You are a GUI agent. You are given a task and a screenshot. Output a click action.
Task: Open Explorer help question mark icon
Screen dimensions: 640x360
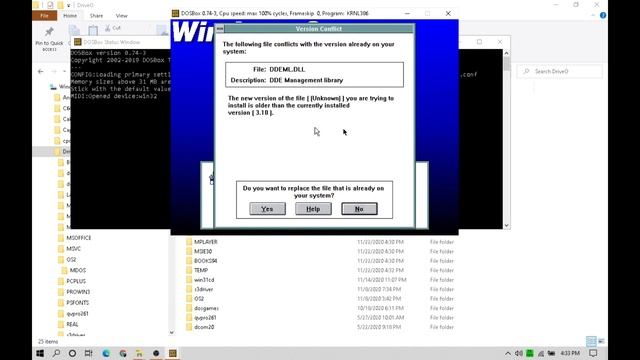tap(603, 16)
